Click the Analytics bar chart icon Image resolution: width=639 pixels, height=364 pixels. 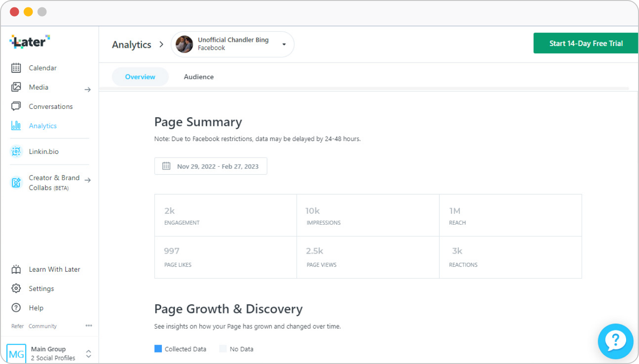[x=16, y=125]
